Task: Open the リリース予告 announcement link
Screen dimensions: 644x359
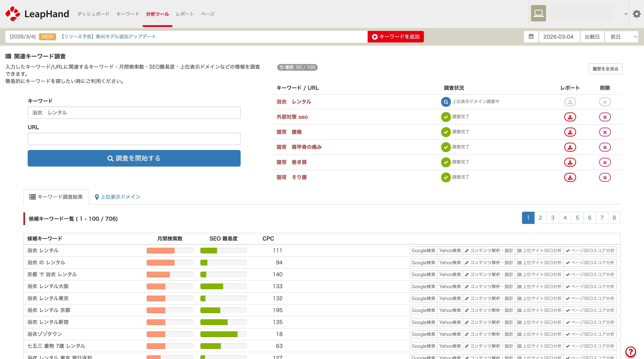Action: click(108, 37)
